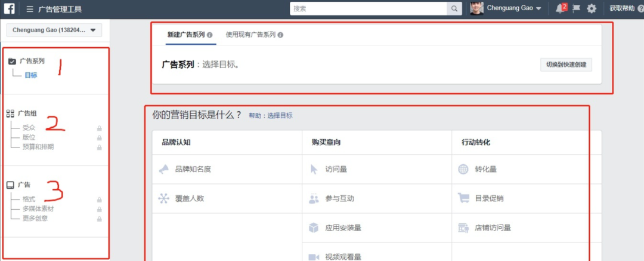
Task: Open the hamburger menu next to 广告管理工具
Action: click(x=30, y=8)
